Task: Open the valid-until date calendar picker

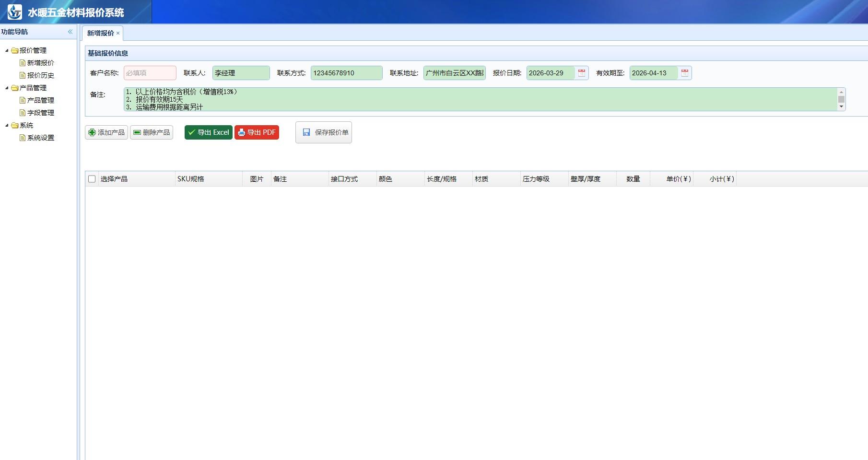Action: (684, 73)
